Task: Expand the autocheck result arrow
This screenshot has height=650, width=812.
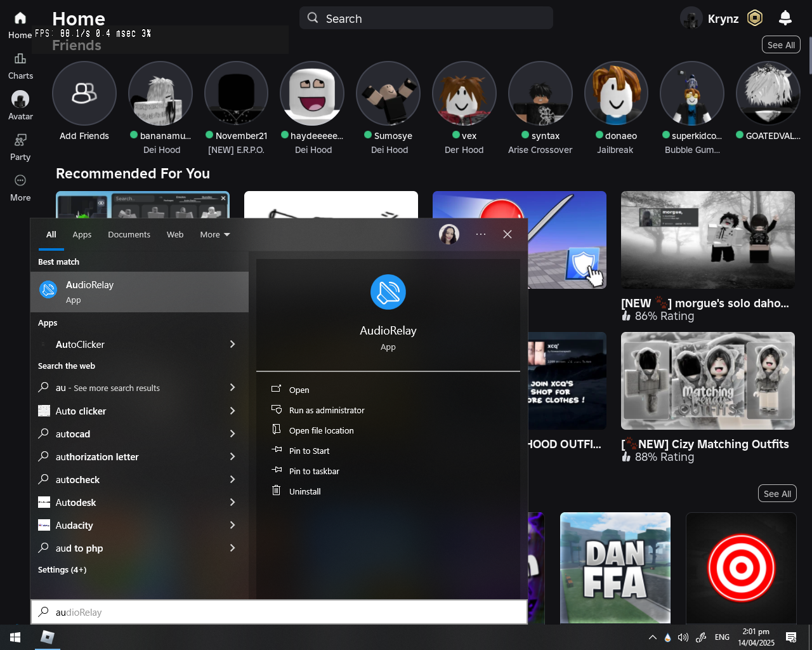Action: click(232, 479)
